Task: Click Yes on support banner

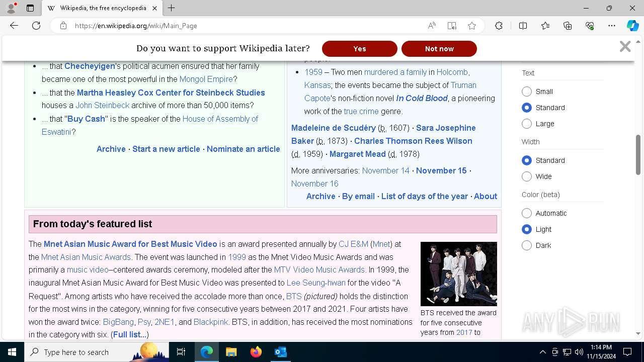Action: click(360, 49)
